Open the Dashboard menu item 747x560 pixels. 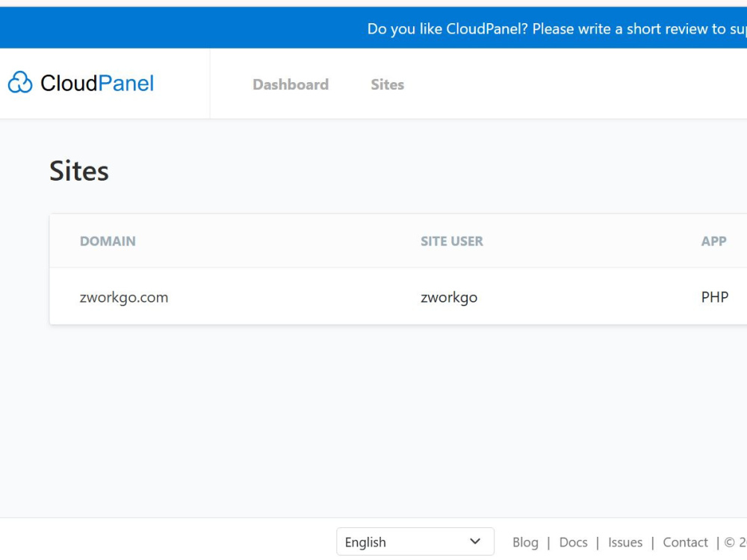pyautogui.click(x=291, y=84)
